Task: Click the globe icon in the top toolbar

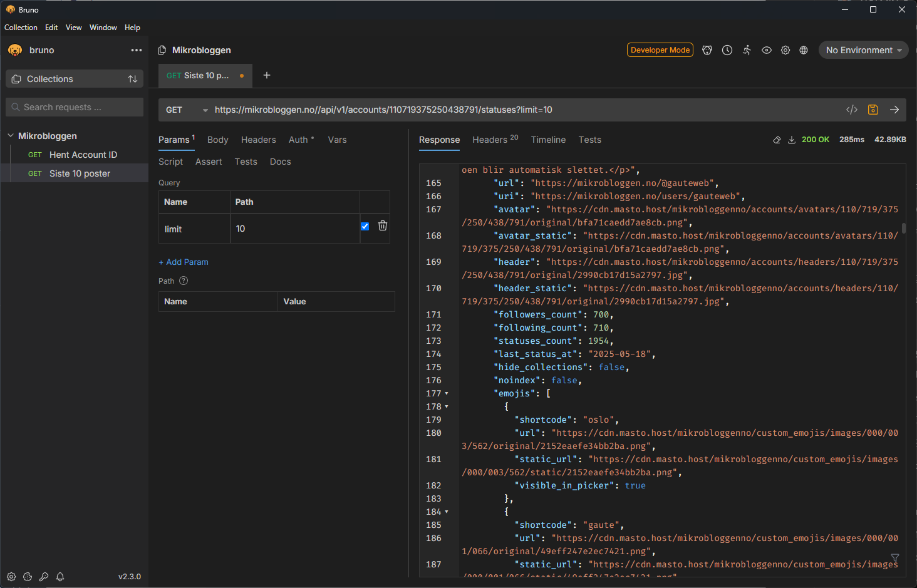Action: pyautogui.click(x=804, y=50)
